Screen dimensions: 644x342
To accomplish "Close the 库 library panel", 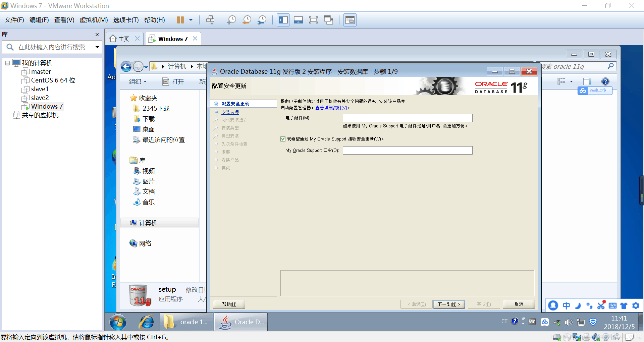I will tap(97, 35).
